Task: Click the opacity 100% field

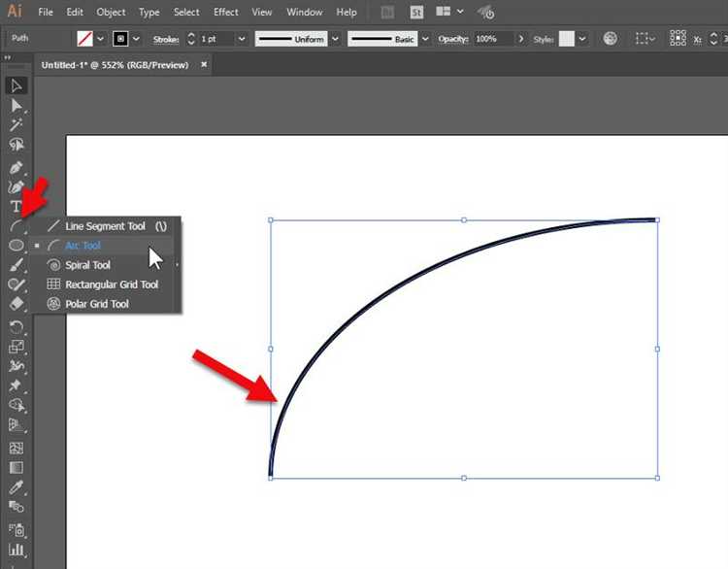Action: pos(493,39)
